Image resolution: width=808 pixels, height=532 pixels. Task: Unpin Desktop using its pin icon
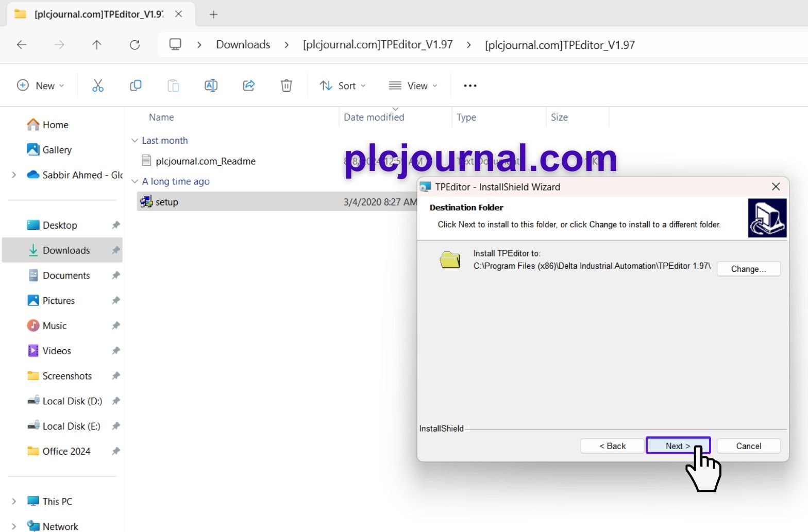[x=116, y=225]
